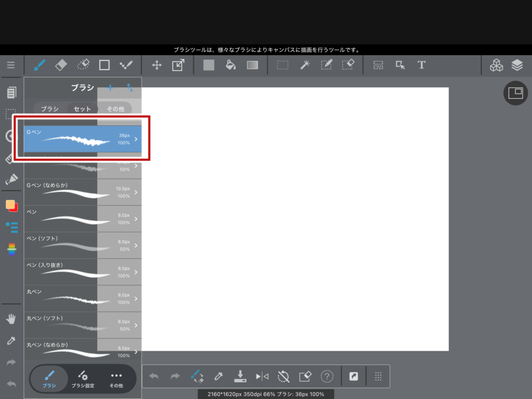Select the Bucket fill tool

231,65
